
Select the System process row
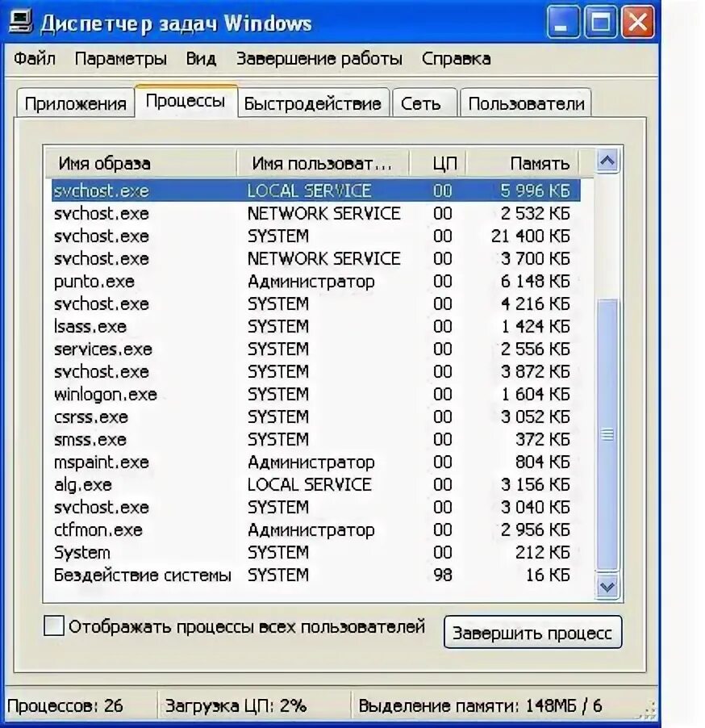[315, 553]
